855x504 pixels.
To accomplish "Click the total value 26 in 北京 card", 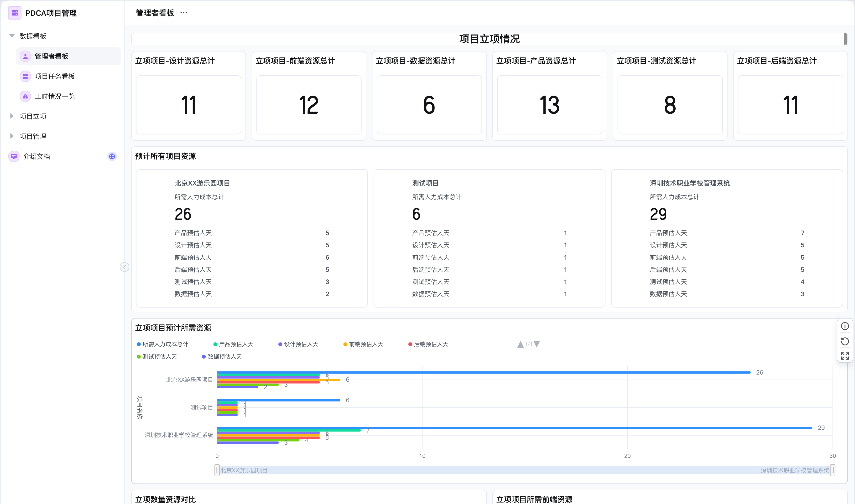I will (183, 214).
